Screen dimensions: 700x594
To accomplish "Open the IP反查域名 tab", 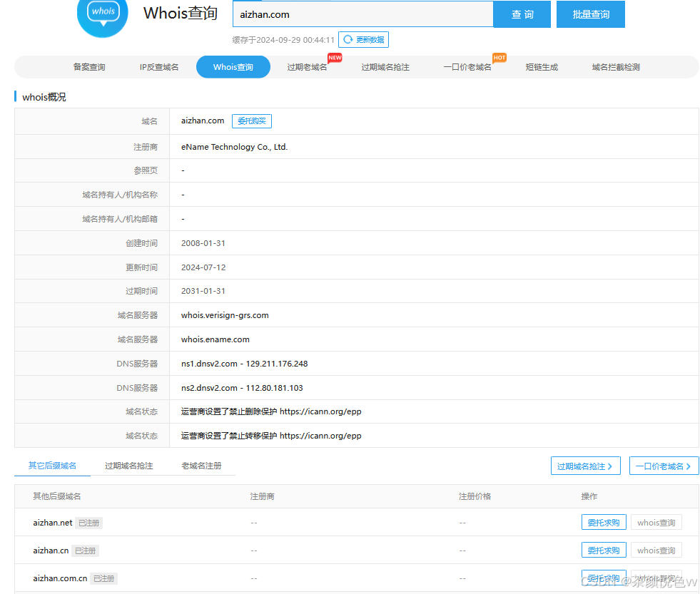I will pyautogui.click(x=159, y=67).
